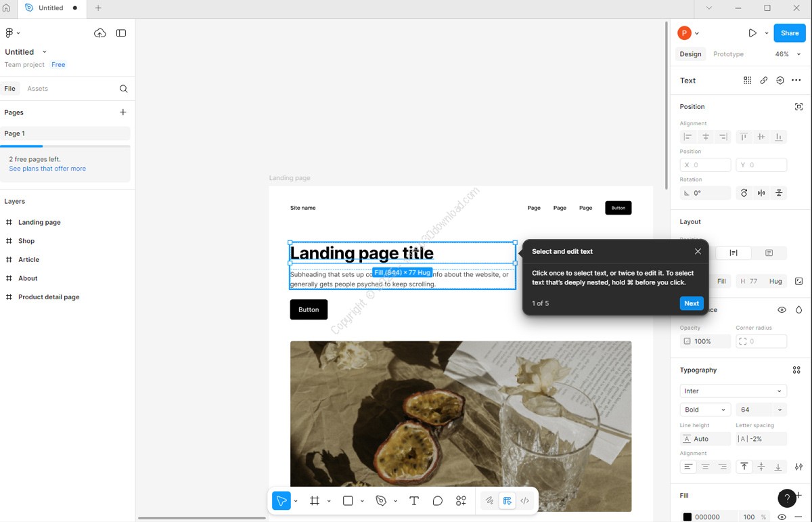Open a new tab with plus

coord(98,8)
